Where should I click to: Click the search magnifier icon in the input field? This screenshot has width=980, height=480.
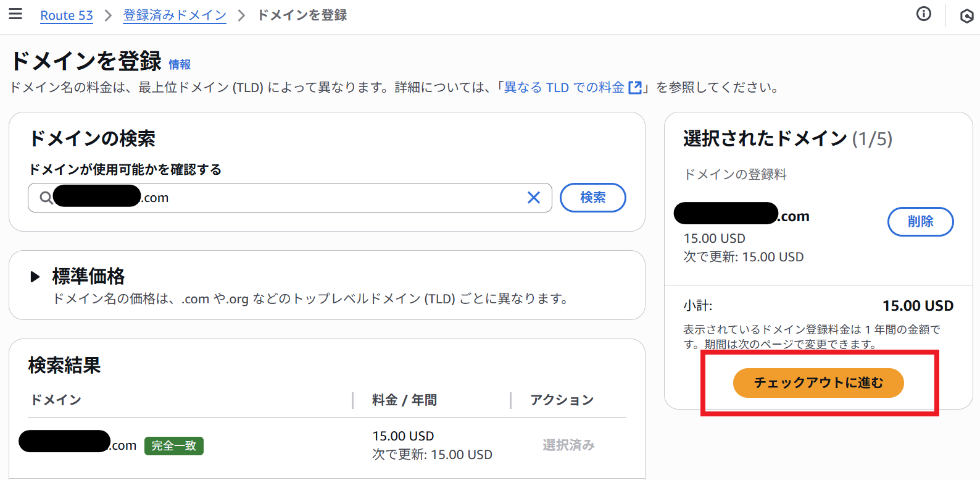click(x=46, y=198)
